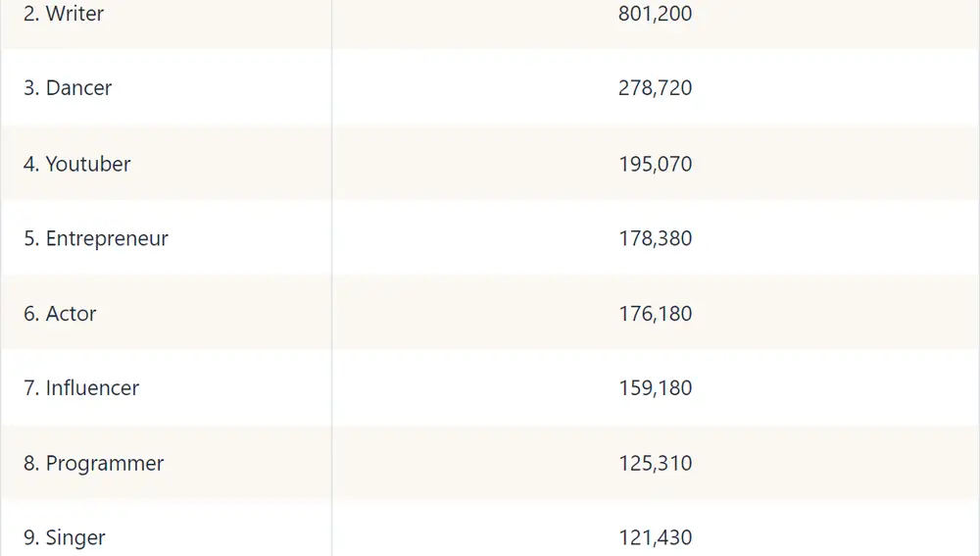Screen dimensions: 980x556
Task: Click the 178,380 value for Entrepreneur
Action: [x=655, y=238]
